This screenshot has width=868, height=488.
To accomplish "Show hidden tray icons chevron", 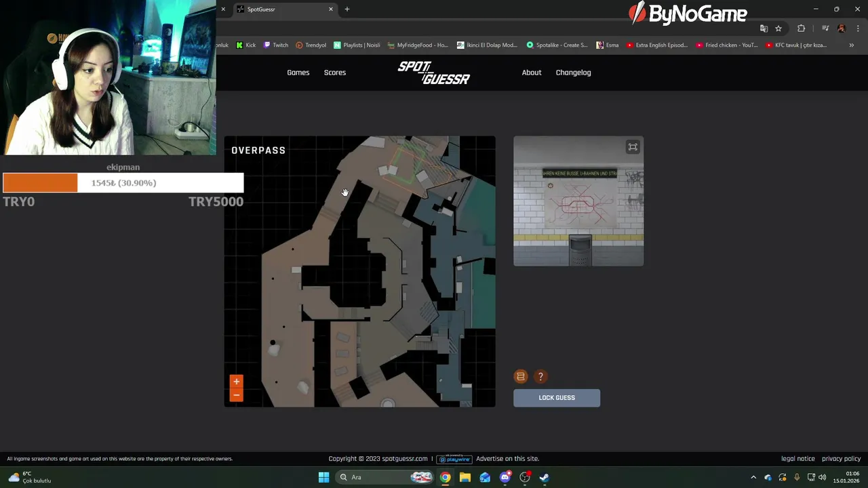I will [x=753, y=477].
